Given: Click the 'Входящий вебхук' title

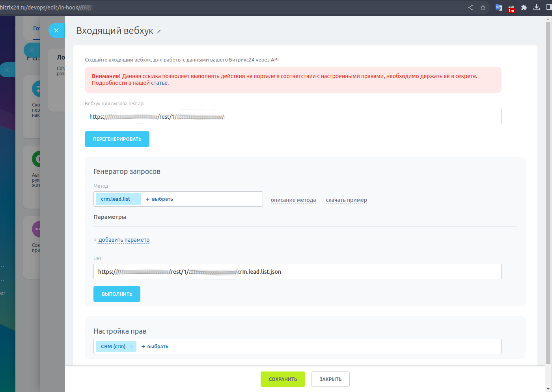Looking at the screenshot, I should point(115,31).
